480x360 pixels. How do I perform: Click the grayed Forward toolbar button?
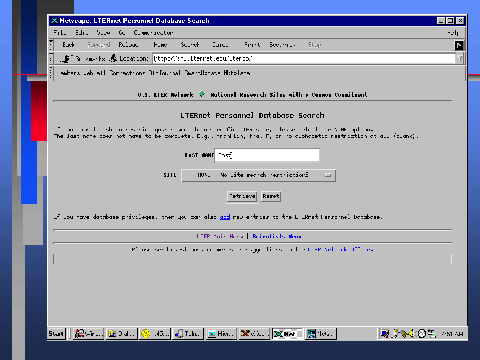[99, 45]
